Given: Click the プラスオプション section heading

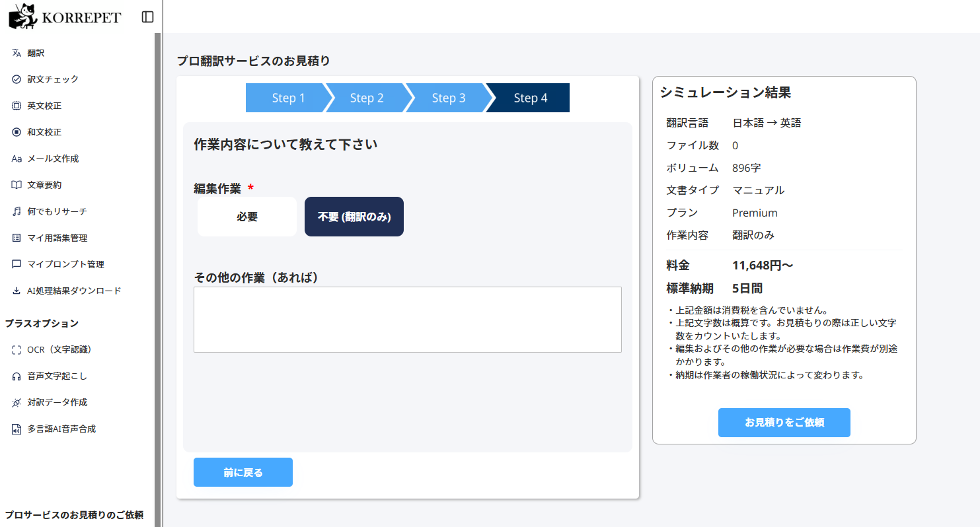Looking at the screenshot, I should point(42,324).
